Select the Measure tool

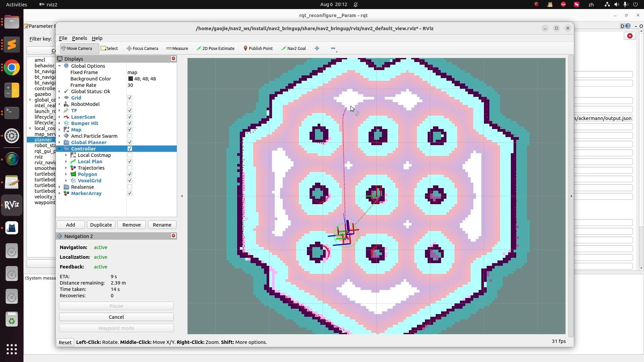point(177,48)
